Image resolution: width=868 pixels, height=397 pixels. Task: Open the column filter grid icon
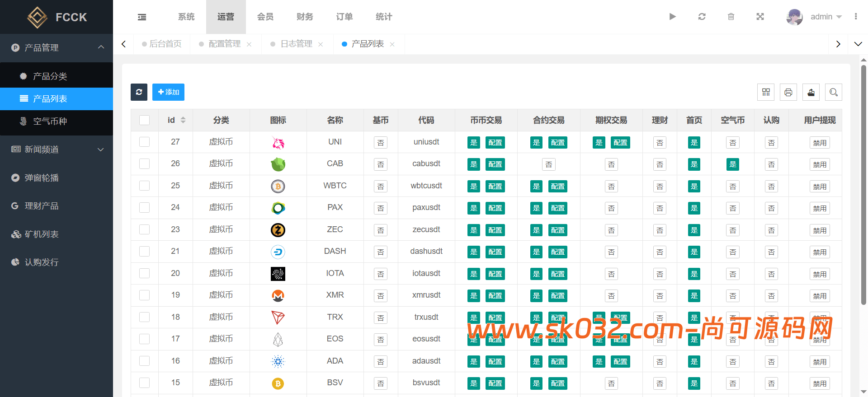click(x=766, y=92)
